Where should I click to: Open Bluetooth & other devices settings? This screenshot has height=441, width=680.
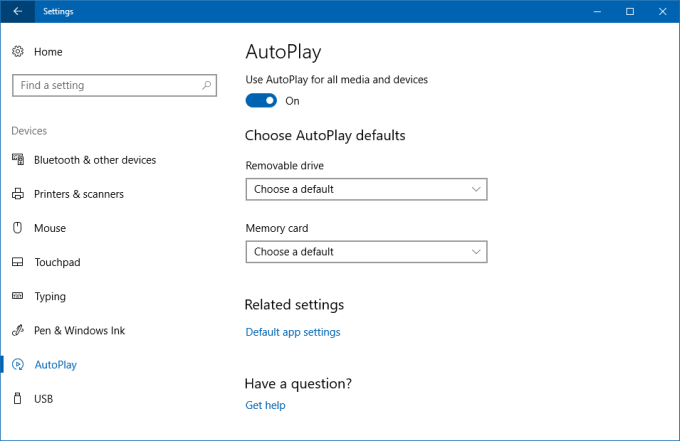point(95,160)
